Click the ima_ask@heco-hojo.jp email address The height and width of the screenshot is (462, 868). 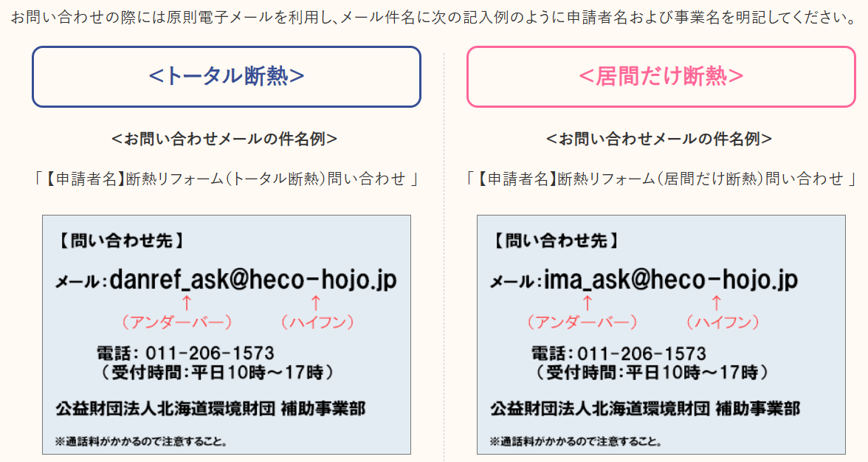click(x=670, y=280)
